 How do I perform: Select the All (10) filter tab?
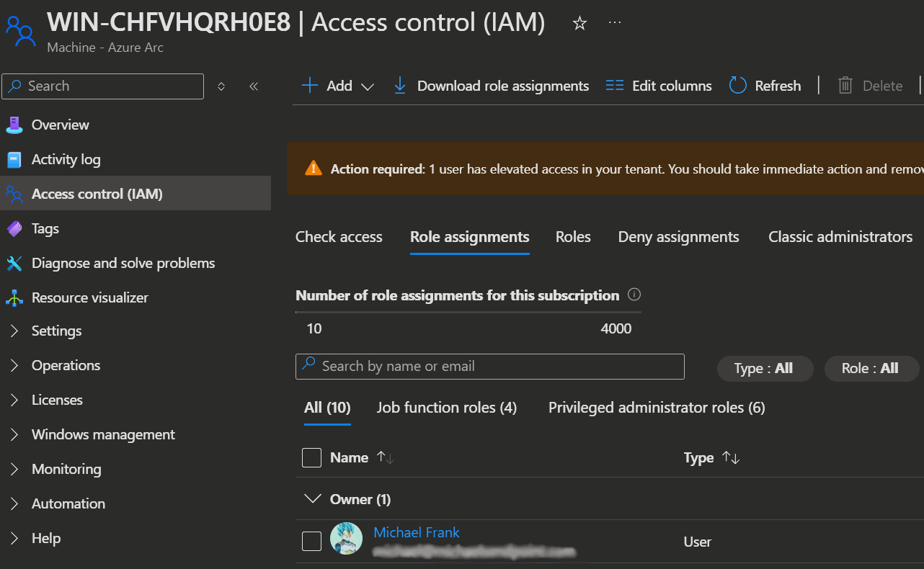[327, 408]
